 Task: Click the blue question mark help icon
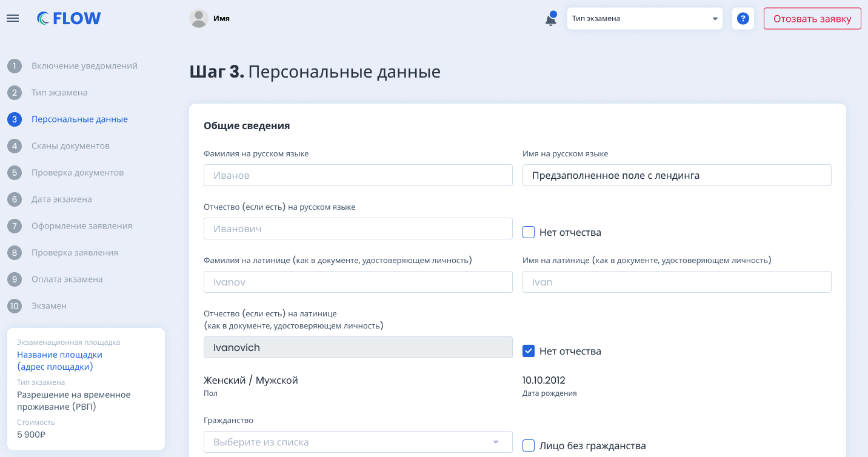743,18
